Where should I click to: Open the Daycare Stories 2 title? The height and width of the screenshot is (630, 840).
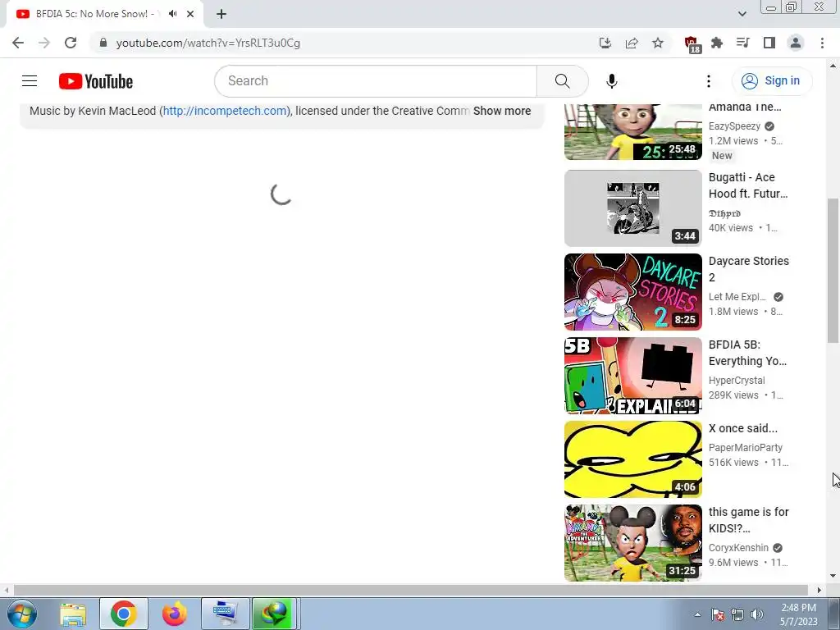pyautogui.click(x=748, y=269)
